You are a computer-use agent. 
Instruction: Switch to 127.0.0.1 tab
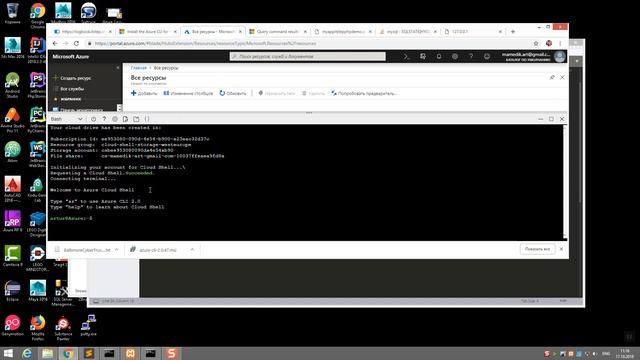pyautogui.click(x=473, y=31)
